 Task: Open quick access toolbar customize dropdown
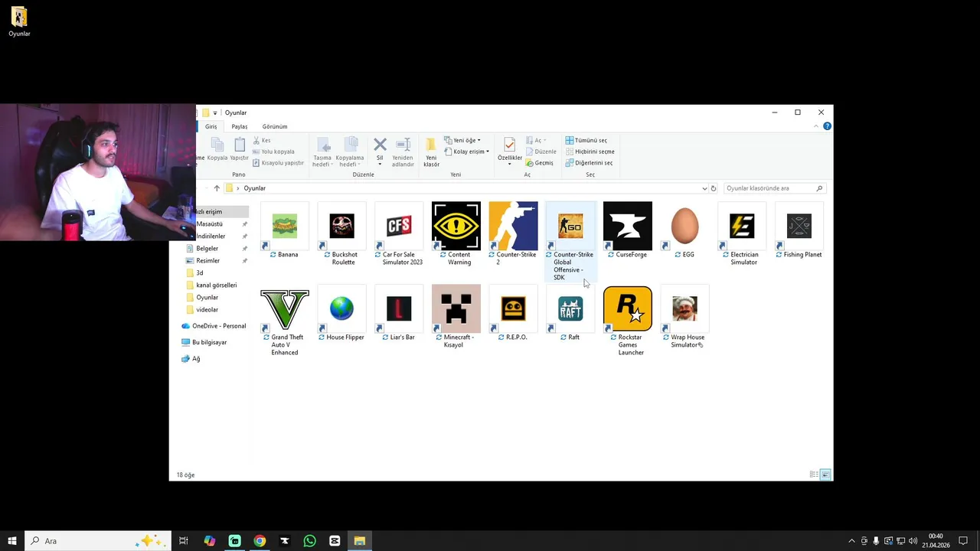pos(215,112)
